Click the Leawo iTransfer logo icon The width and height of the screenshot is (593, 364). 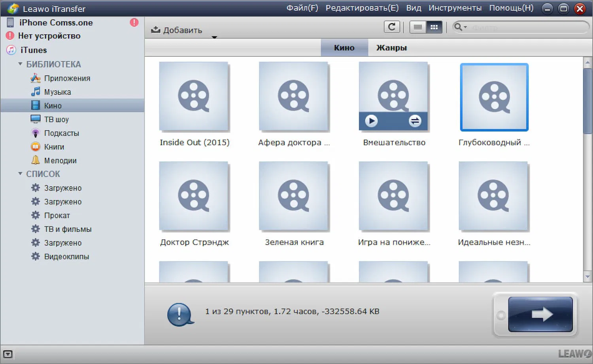(x=13, y=8)
